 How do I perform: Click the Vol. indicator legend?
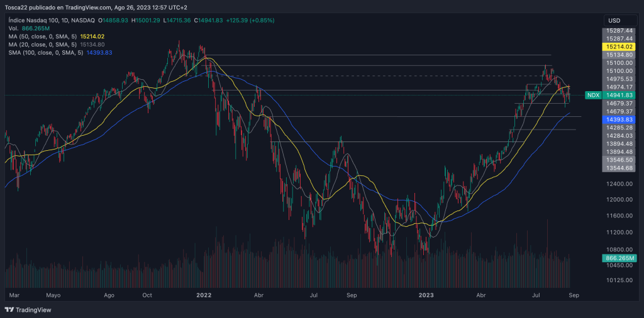[x=31, y=28]
